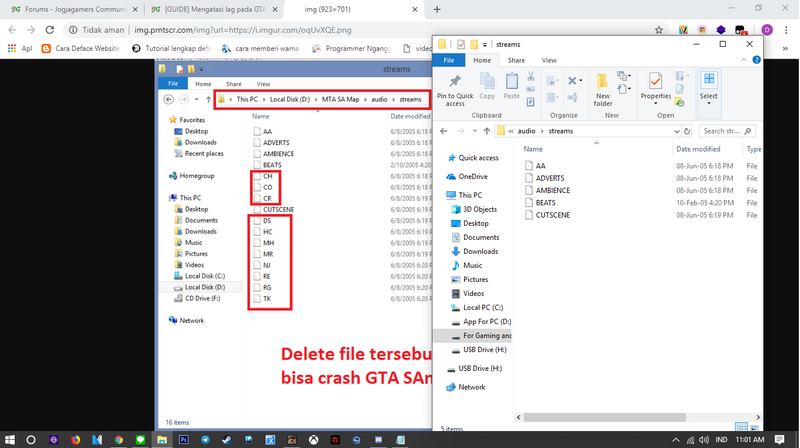Screen dimensions: 800x448
Task: Switch to the View ribbon tab
Action: (549, 60)
